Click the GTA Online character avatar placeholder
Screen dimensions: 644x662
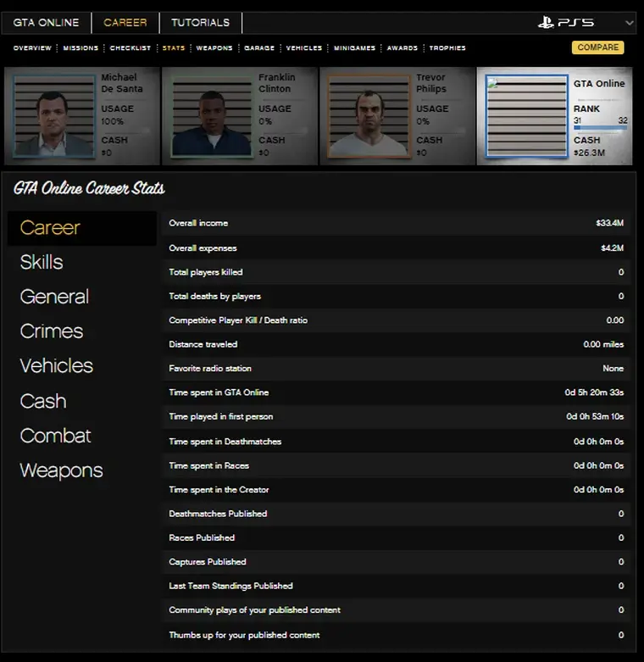pos(526,117)
